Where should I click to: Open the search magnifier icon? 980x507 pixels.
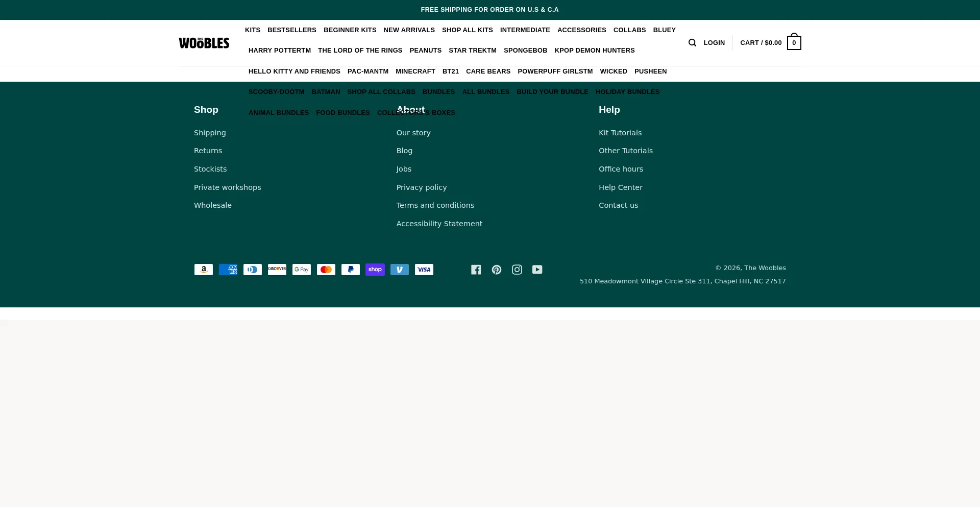click(x=692, y=43)
